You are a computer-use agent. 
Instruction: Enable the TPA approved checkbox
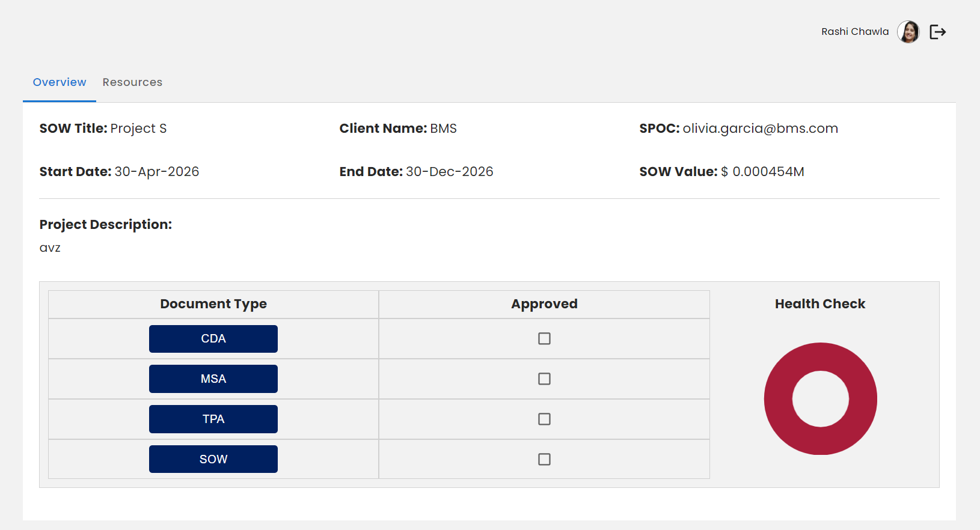(544, 419)
